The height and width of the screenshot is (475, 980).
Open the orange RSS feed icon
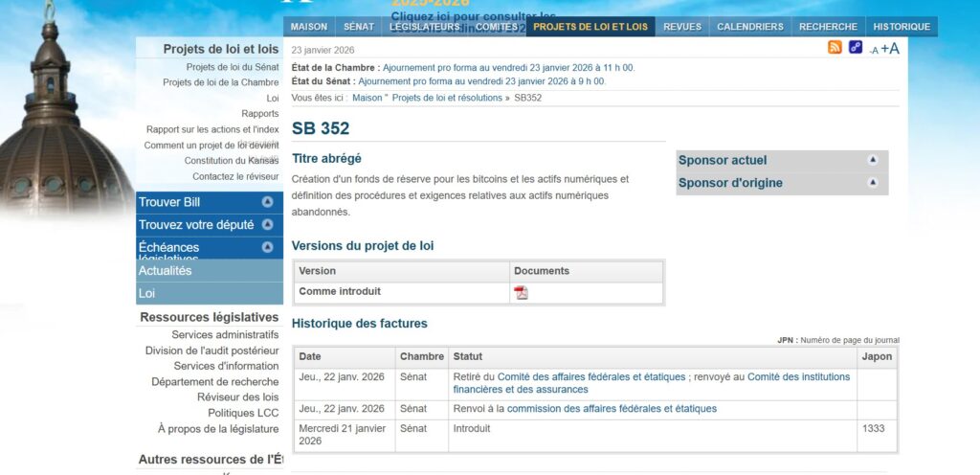(x=835, y=47)
